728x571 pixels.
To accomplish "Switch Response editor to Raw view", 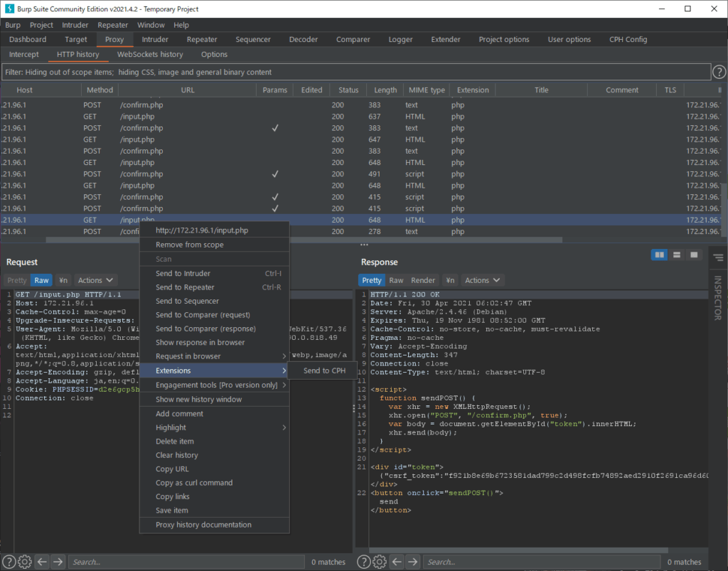I will [398, 279].
